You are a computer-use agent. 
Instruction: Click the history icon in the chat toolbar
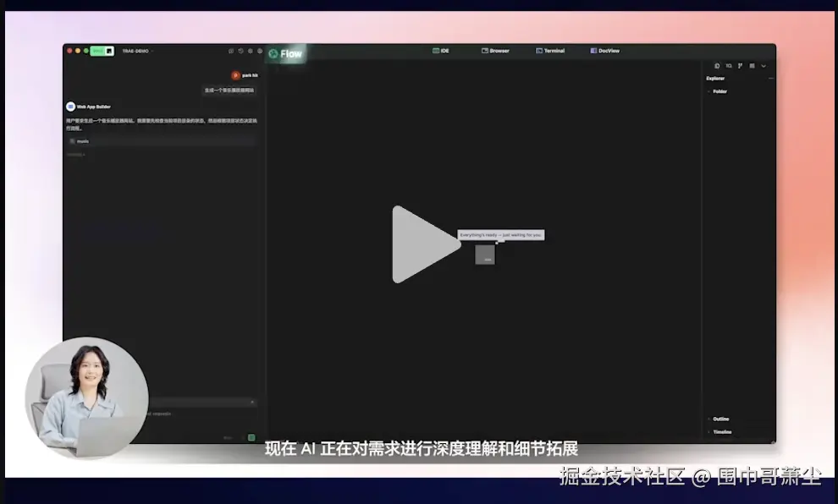[x=240, y=51]
